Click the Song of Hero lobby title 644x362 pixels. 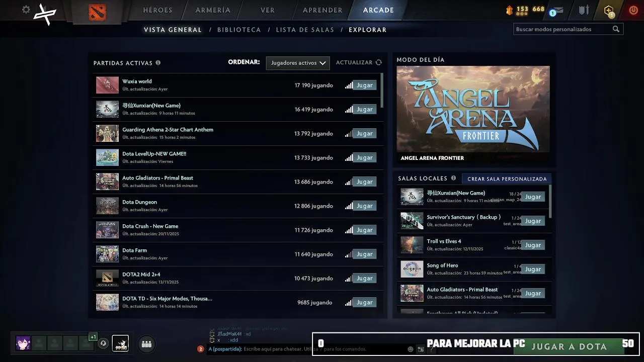click(442, 265)
